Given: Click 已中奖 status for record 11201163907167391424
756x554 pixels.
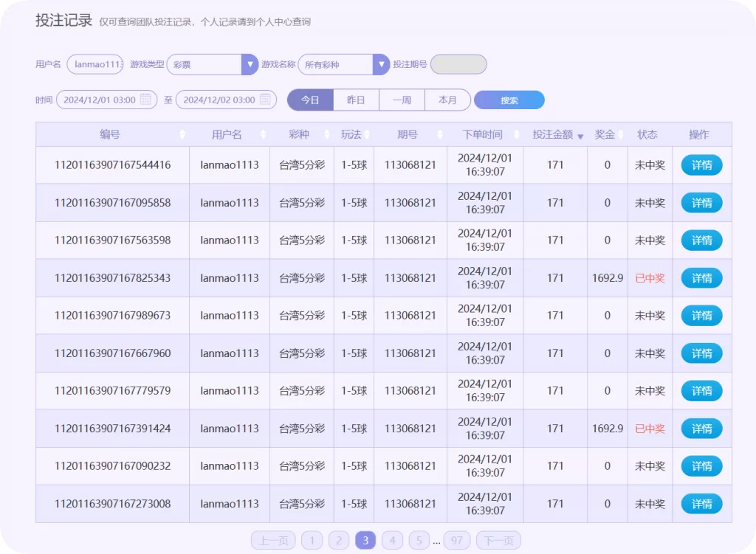Looking at the screenshot, I should [x=650, y=429].
